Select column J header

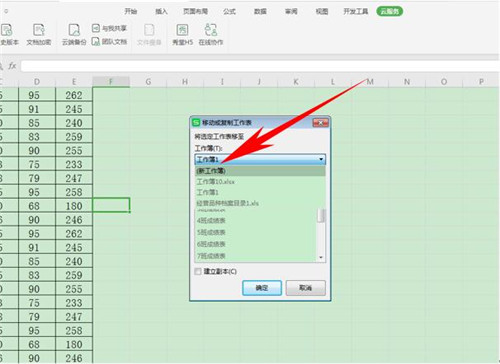259,82
